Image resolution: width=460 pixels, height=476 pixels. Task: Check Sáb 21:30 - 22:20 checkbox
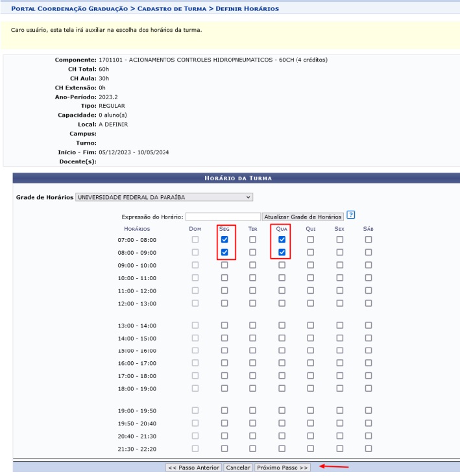coord(369,448)
